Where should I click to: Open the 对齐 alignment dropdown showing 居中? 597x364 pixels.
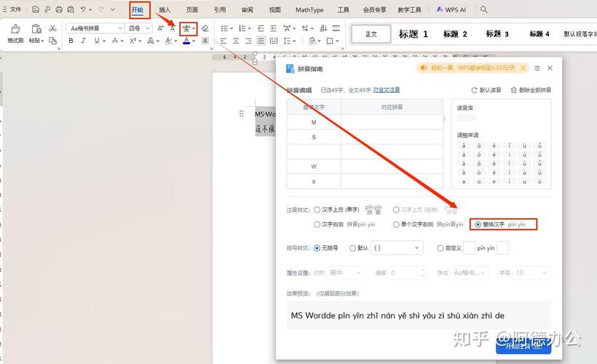click(346, 273)
